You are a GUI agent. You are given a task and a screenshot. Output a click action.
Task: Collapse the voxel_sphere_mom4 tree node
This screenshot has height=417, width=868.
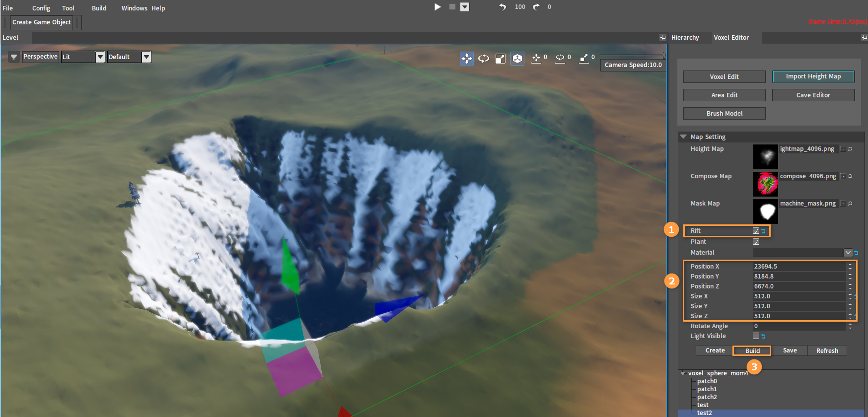pos(683,373)
